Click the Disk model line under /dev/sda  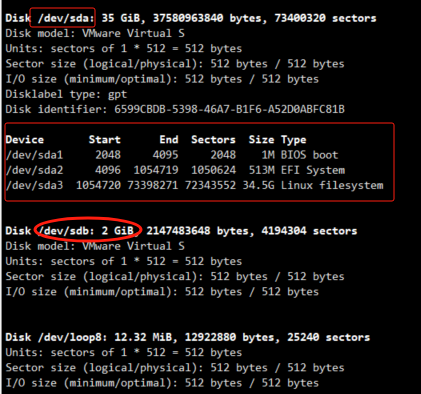(95, 33)
